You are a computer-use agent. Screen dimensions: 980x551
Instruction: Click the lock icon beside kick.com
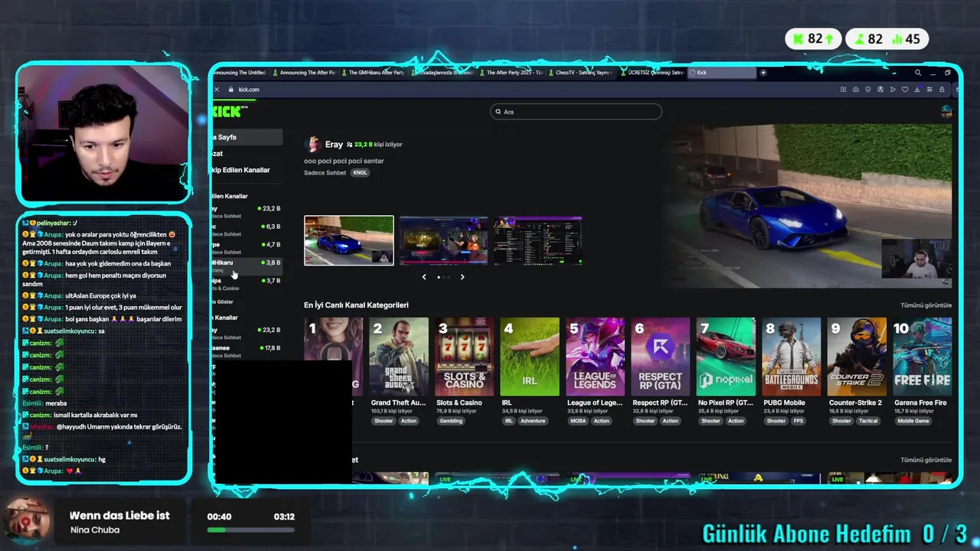(x=230, y=90)
